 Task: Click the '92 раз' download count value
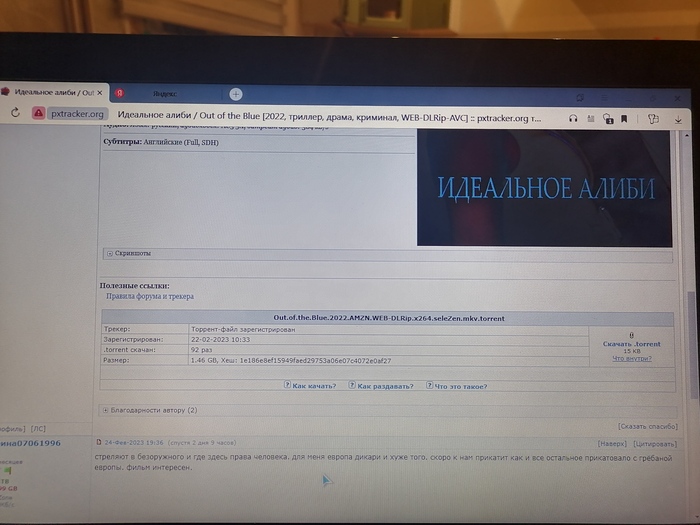tap(201, 350)
